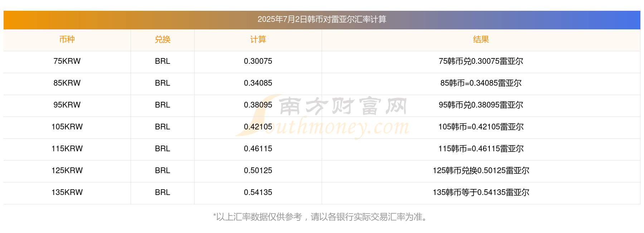Click BRL in the 105KRW row
The width and height of the screenshot is (644, 233).
tap(162, 127)
